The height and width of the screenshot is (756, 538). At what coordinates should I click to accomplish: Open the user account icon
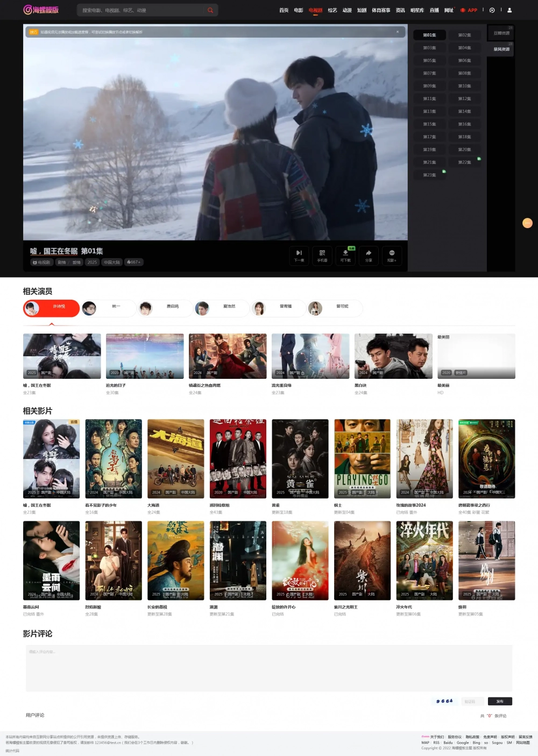[509, 10]
